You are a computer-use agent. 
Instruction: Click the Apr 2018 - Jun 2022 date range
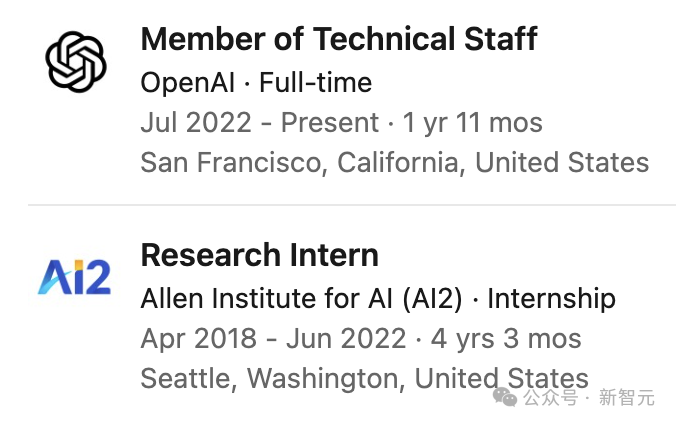tap(274, 338)
